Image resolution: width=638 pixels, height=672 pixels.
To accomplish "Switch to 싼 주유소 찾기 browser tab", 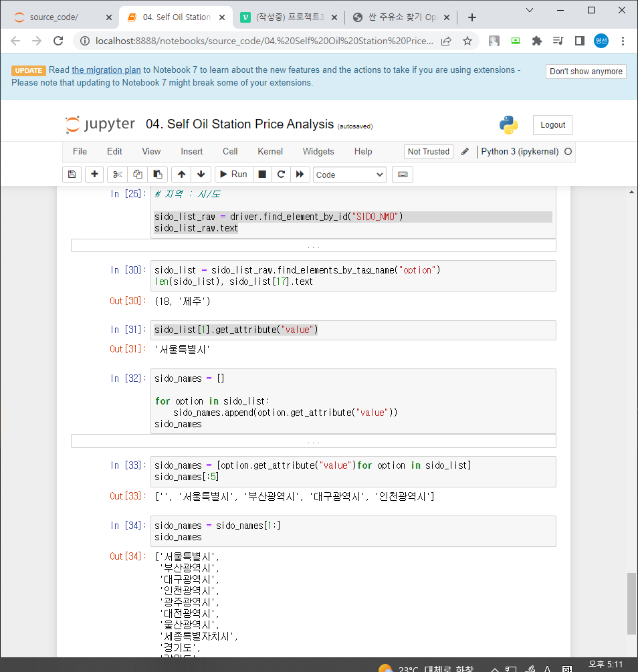I will tap(402, 17).
